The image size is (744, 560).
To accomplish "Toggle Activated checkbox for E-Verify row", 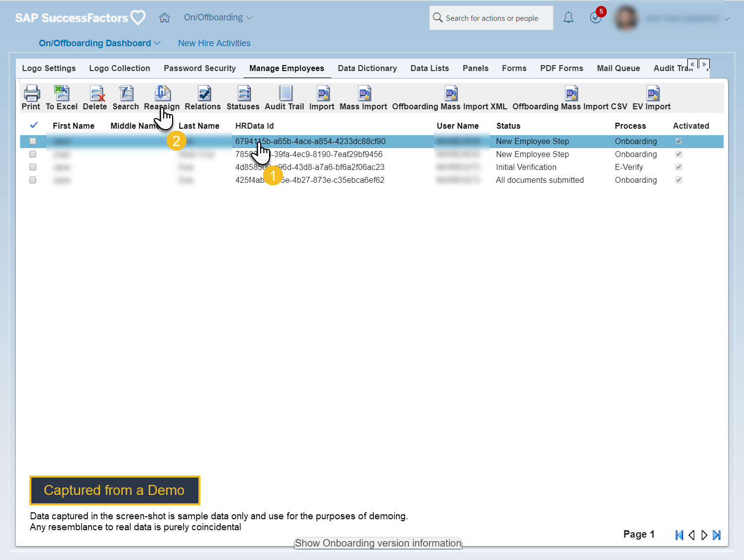I will point(679,167).
